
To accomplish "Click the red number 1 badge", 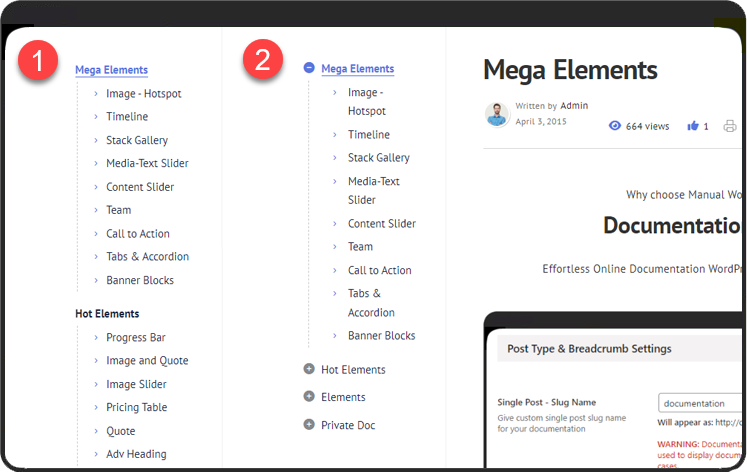I will (38, 61).
